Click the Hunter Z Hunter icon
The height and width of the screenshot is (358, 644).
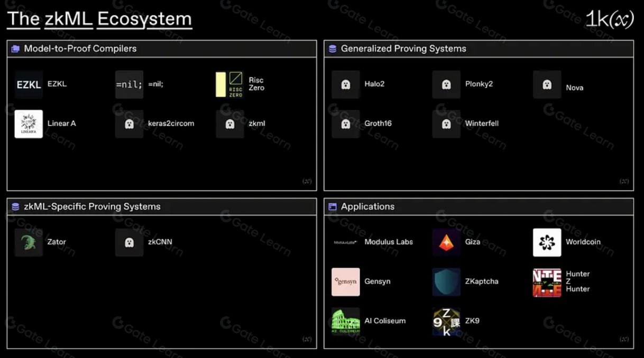547,282
